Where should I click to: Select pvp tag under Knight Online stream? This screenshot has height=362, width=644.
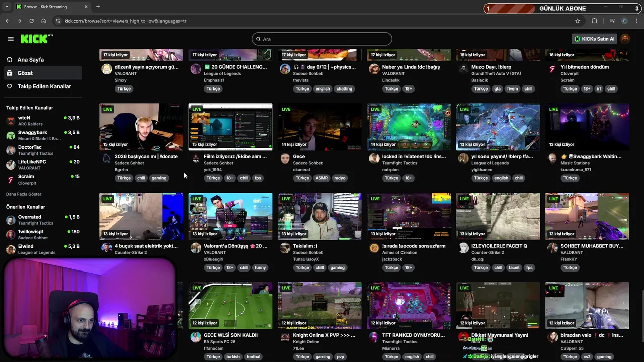[x=341, y=357]
